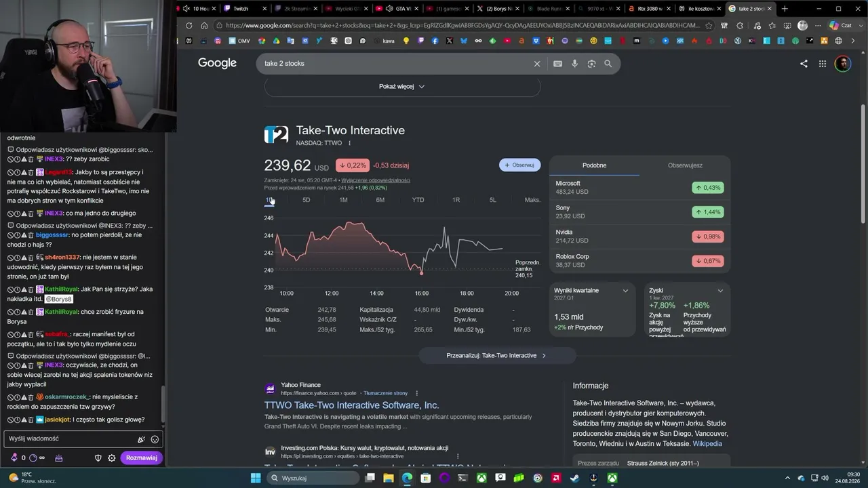The image size is (868, 488).
Task: Select the YTD chart range
Action: [x=418, y=200]
